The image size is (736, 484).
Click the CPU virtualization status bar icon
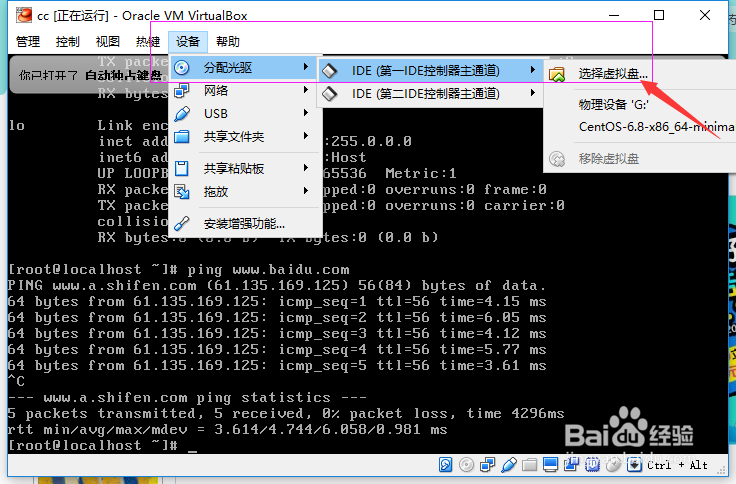click(592, 465)
